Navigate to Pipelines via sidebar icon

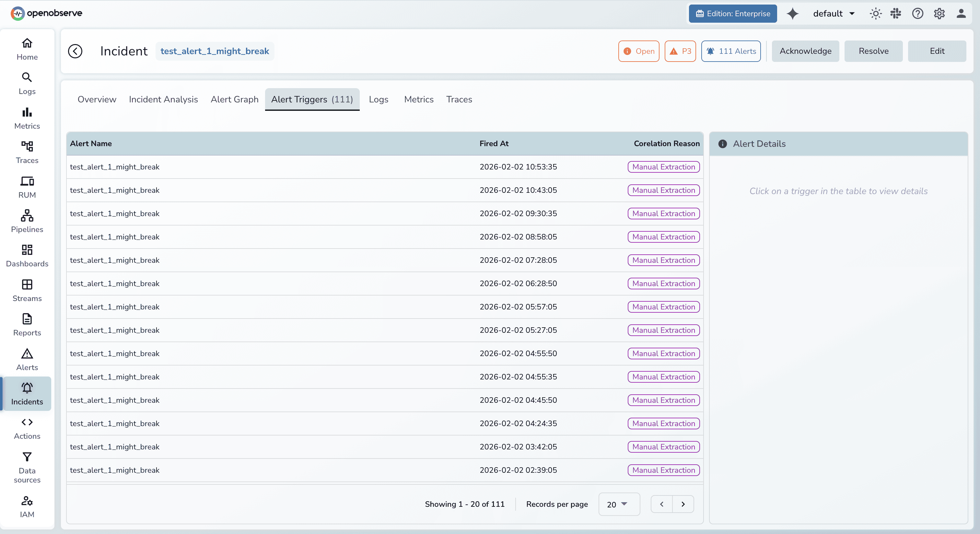27,221
